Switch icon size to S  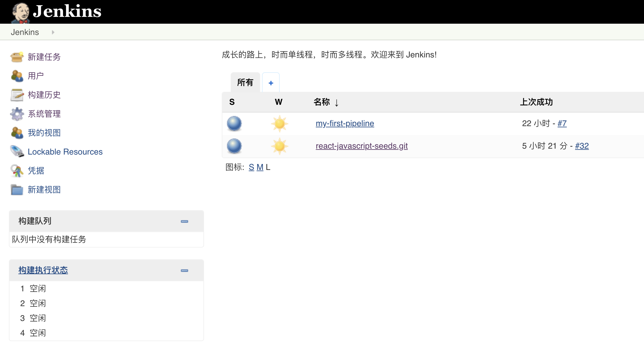click(251, 167)
